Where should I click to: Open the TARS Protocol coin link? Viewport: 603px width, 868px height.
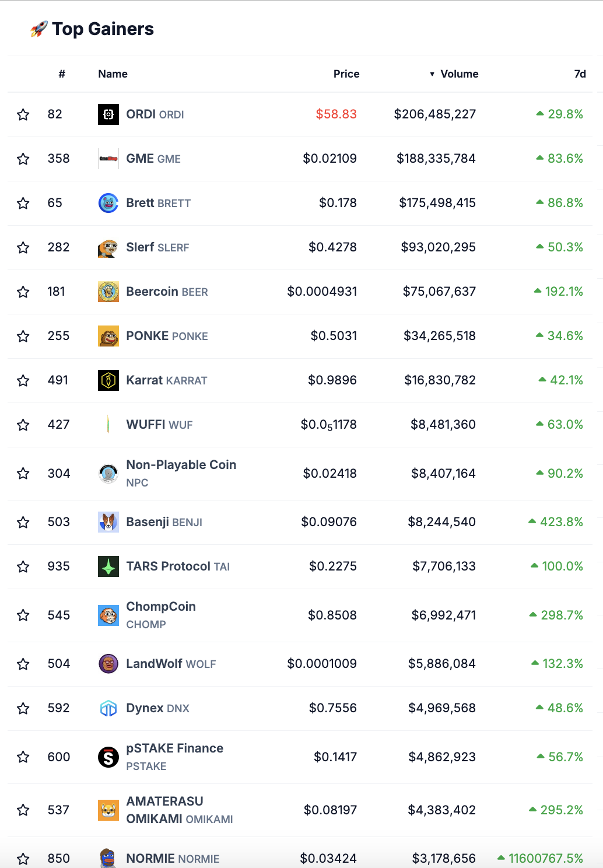[x=168, y=566]
